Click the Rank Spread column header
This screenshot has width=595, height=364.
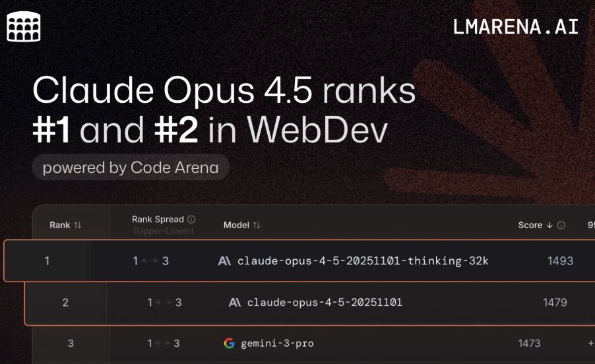click(x=158, y=219)
